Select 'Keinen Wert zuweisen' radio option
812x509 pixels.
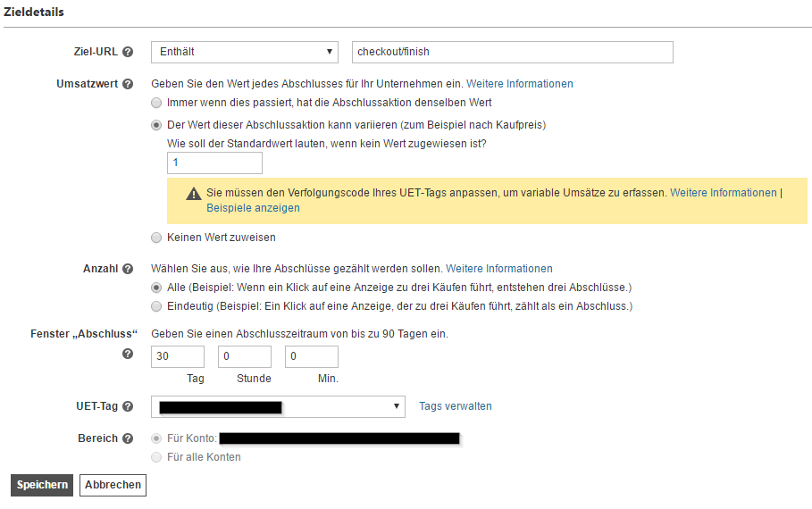tap(157, 238)
